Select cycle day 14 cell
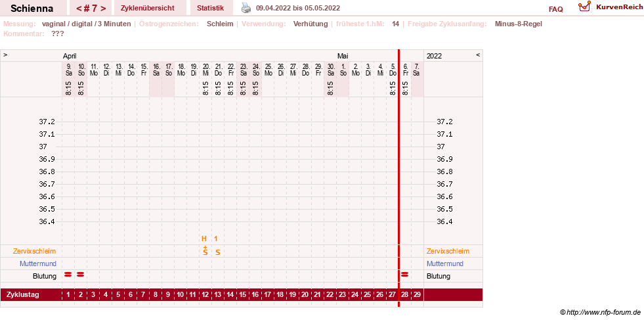The image size is (644, 320). click(230, 294)
